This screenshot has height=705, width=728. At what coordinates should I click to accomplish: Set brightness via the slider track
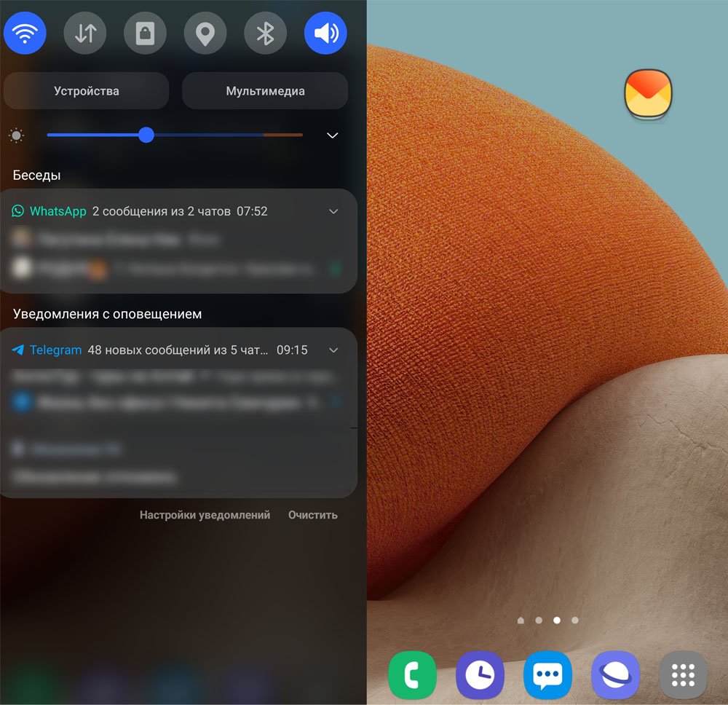click(175, 135)
